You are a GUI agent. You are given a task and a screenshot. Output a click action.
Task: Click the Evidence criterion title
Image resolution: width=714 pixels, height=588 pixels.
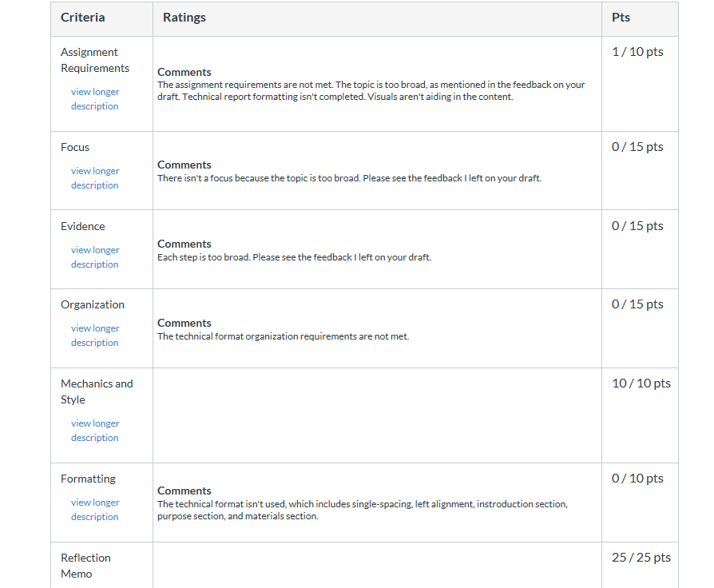(x=83, y=226)
